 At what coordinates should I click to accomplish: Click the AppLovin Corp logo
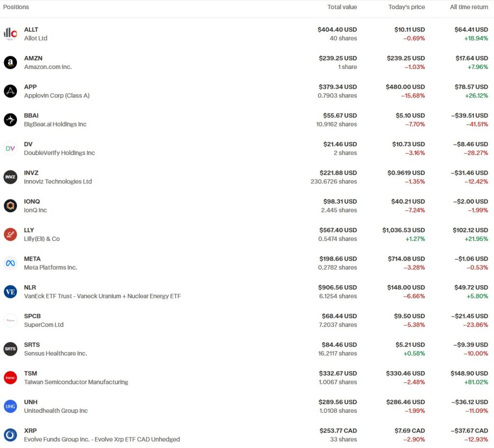[10, 91]
